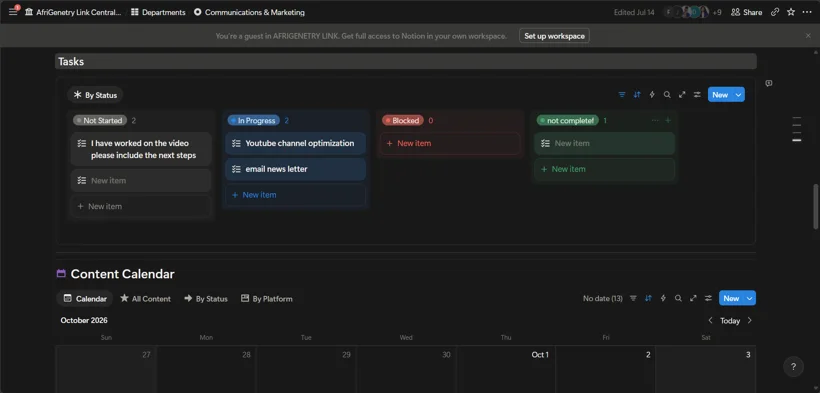Open the sidebar hamburger menu
820x393 pixels.
pyautogui.click(x=13, y=12)
